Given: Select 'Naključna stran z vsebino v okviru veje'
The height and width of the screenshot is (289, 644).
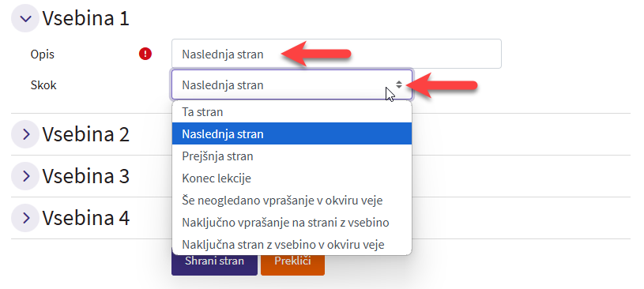Looking at the screenshot, I should tap(292, 245).
